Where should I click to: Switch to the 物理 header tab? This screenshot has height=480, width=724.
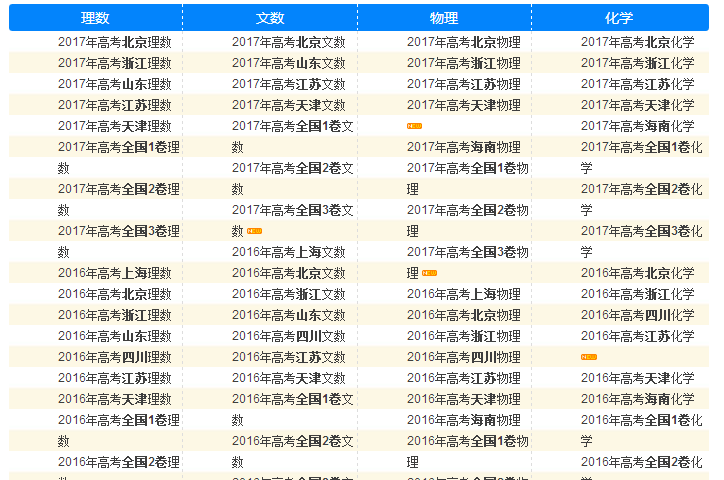444,18
